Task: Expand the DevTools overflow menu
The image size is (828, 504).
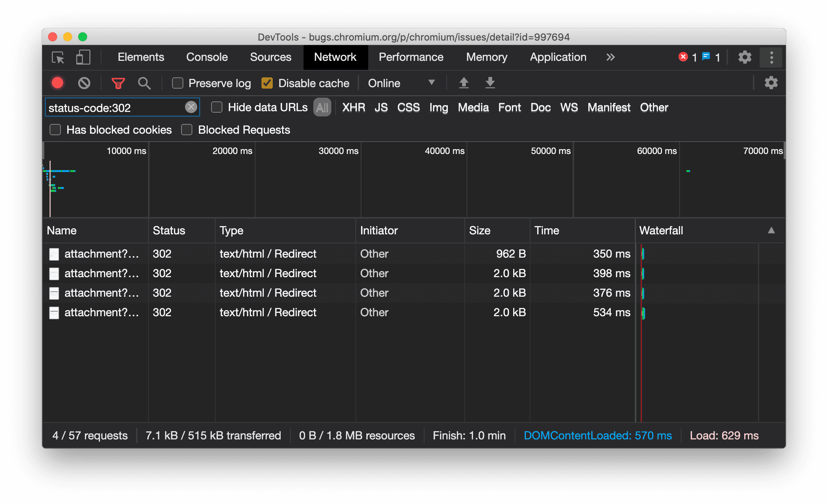Action: 610,57
